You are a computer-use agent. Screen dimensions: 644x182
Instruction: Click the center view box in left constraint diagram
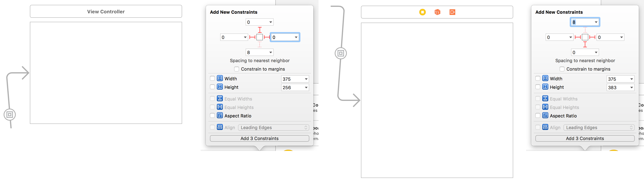pos(260,37)
